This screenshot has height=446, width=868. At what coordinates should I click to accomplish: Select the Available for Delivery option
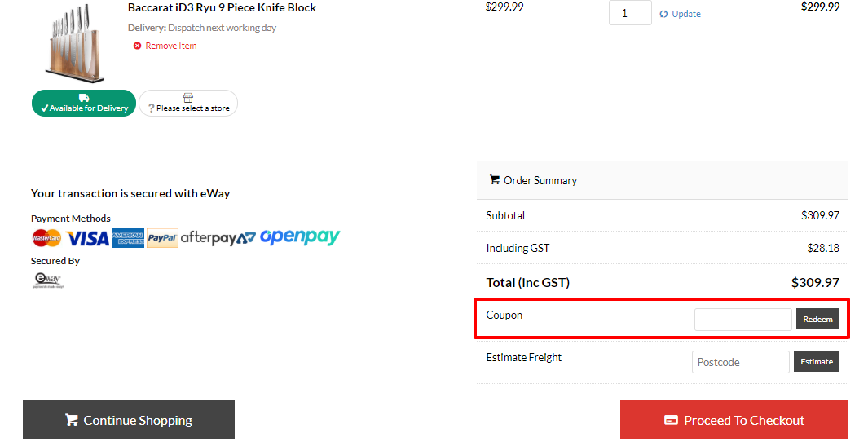pyautogui.click(x=84, y=104)
